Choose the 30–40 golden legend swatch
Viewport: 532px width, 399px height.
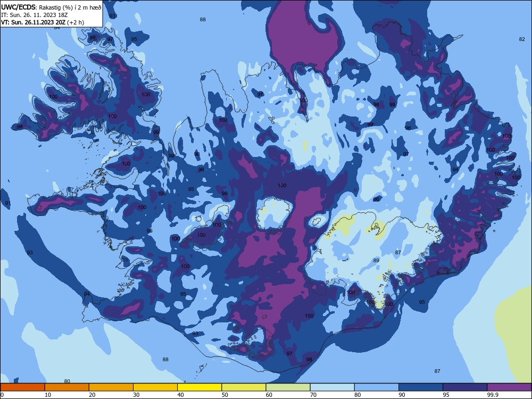(x=155, y=387)
